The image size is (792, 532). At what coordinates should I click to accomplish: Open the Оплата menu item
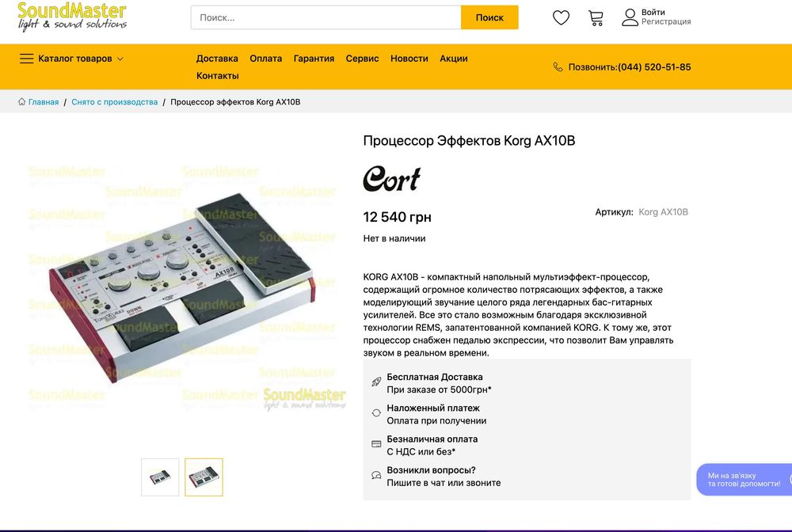[265, 59]
